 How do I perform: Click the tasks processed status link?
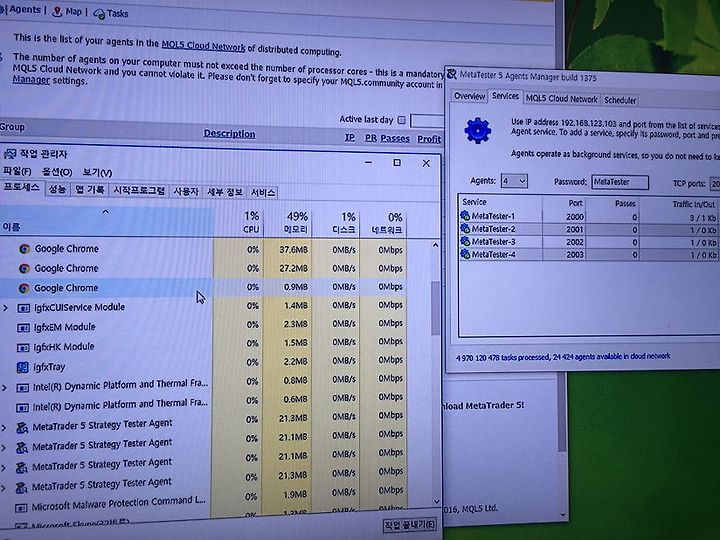563,357
